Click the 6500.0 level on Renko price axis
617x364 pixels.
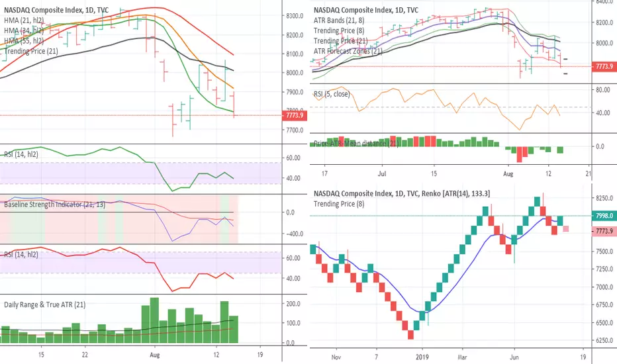click(x=604, y=323)
